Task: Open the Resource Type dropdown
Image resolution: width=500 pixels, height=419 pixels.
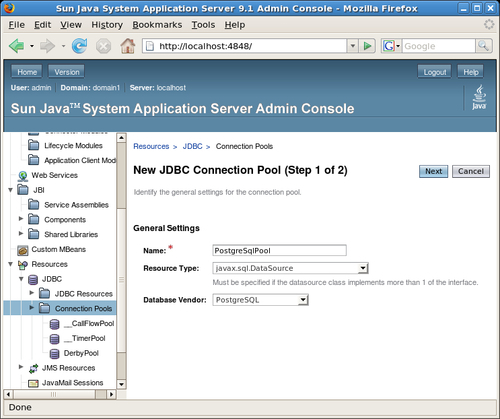Action: [x=290, y=268]
